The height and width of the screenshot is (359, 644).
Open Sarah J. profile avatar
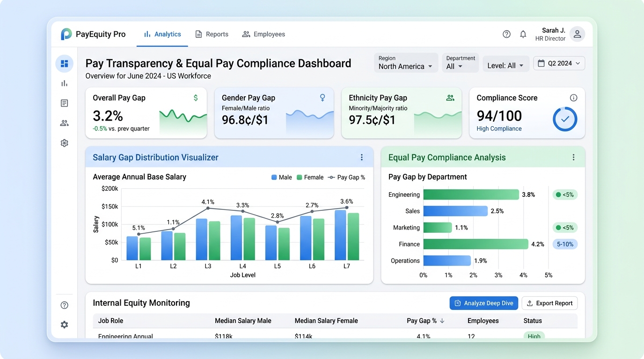tap(577, 34)
